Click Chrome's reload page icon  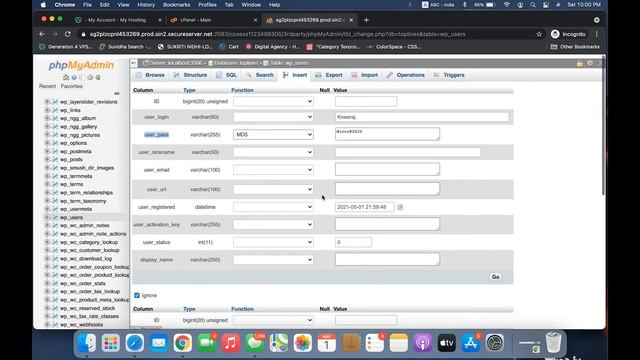[68, 34]
